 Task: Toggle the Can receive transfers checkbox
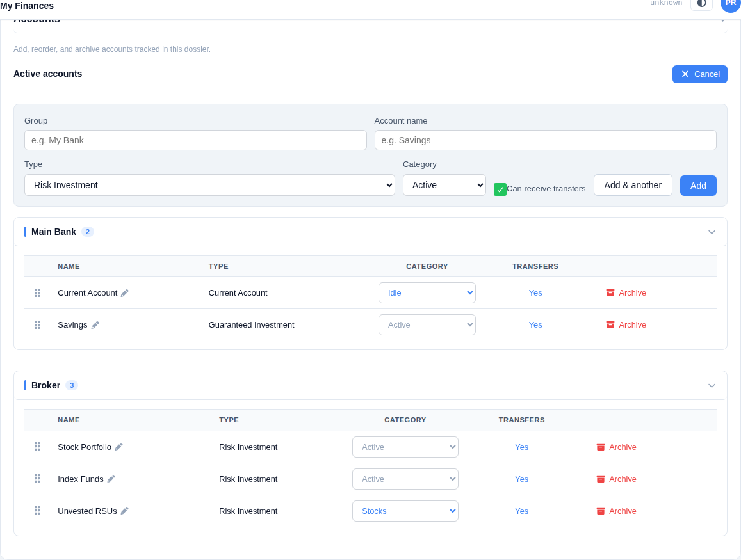500,189
